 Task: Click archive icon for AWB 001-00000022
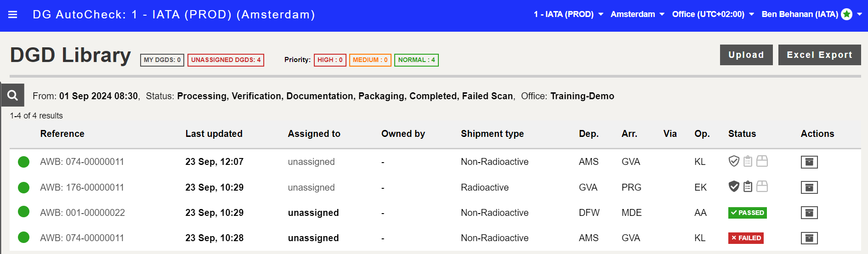(x=809, y=213)
